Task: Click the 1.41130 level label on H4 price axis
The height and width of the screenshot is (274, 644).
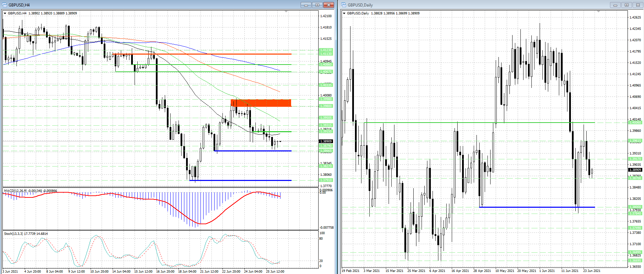Action: tap(326, 54)
